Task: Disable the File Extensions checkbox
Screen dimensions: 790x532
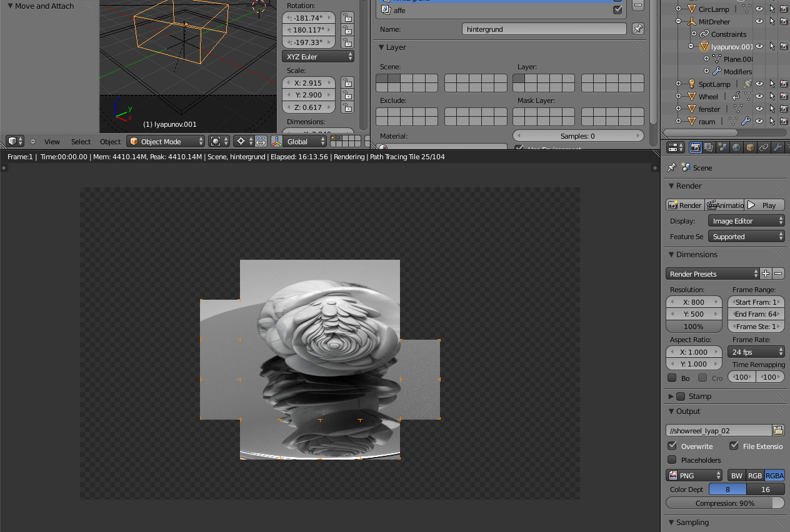Action: 734,446
